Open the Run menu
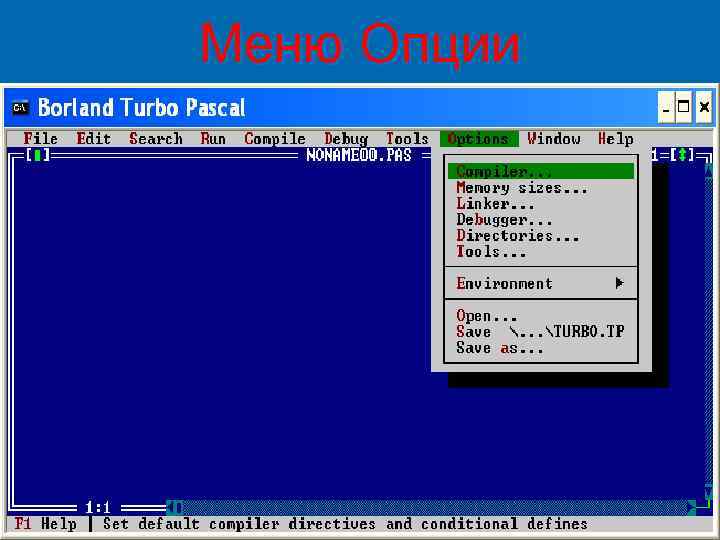The image size is (720, 540). click(213, 139)
